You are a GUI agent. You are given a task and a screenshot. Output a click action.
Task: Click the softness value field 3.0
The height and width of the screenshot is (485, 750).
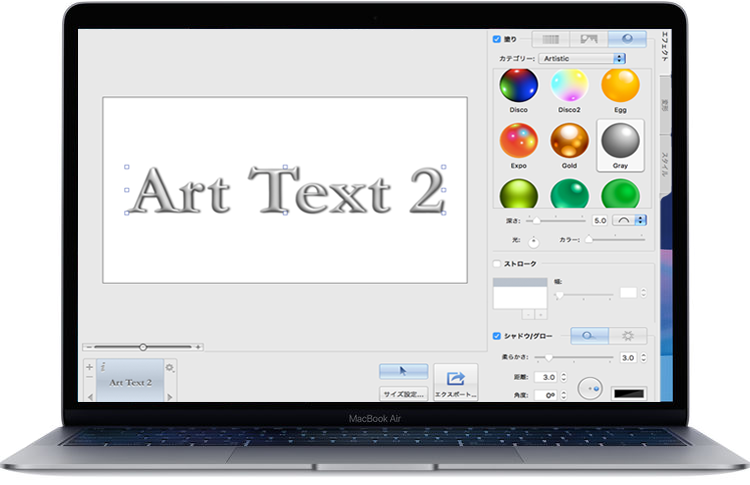[x=628, y=357]
